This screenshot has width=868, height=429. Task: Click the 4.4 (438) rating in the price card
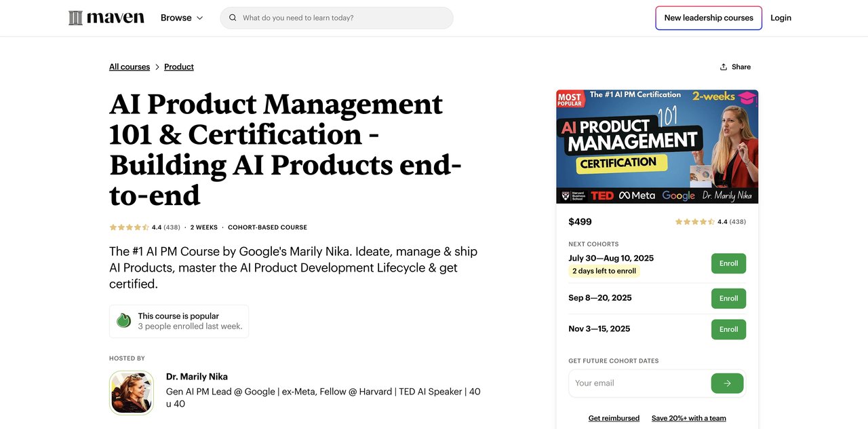pos(710,222)
